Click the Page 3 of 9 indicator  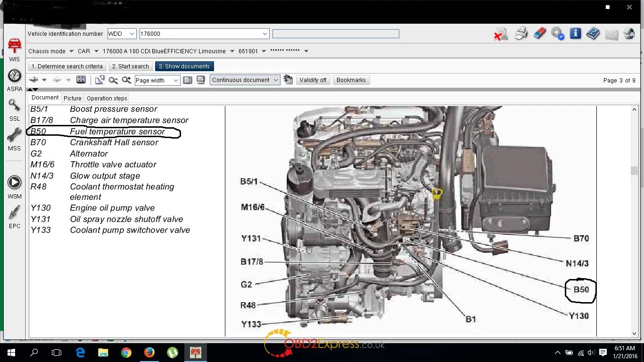[619, 81]
